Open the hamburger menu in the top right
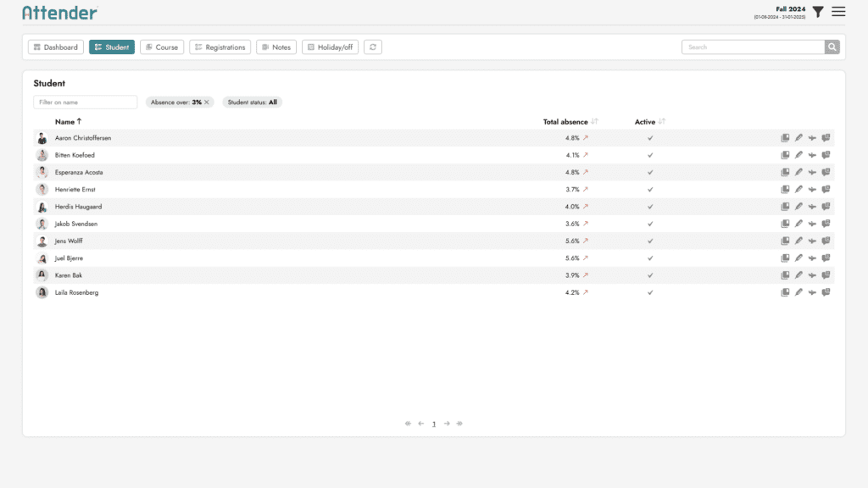This screenshot has width=868, height=488. [x=838, y=12]
